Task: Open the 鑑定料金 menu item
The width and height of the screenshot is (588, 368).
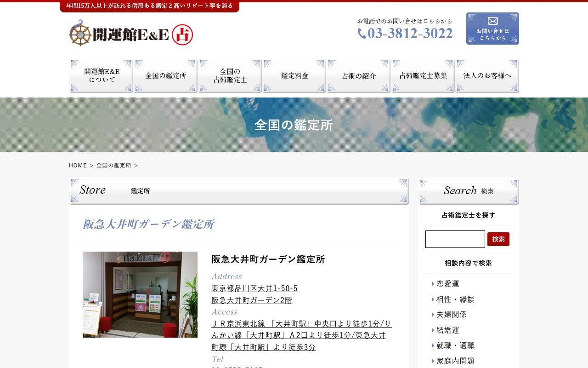Action: 294,76
